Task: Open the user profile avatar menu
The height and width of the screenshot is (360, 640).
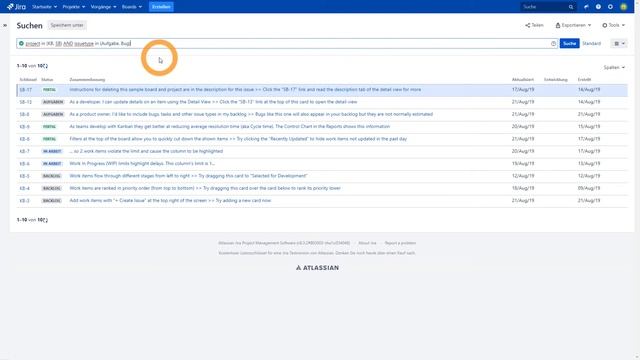Action: tap(623, 7)
